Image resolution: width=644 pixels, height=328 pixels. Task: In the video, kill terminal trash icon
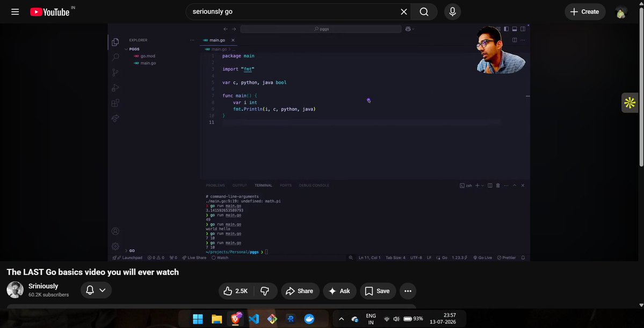click(498, 186)
